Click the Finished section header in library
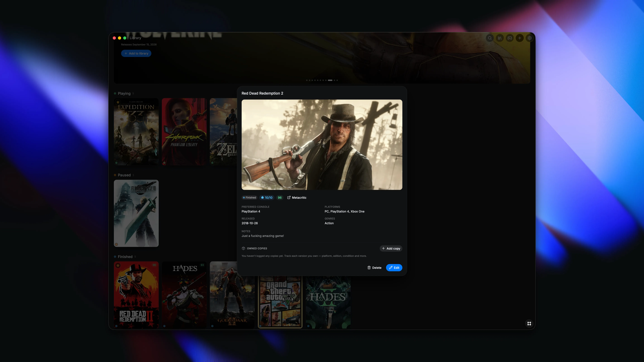This screenshot has width=644, height=362. 125,257
